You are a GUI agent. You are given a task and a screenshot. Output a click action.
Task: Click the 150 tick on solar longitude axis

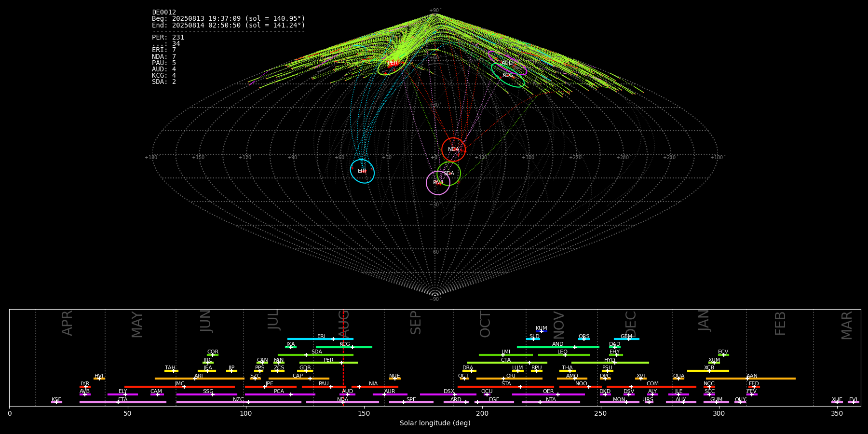pyautogui.click(x=364, y=413)
